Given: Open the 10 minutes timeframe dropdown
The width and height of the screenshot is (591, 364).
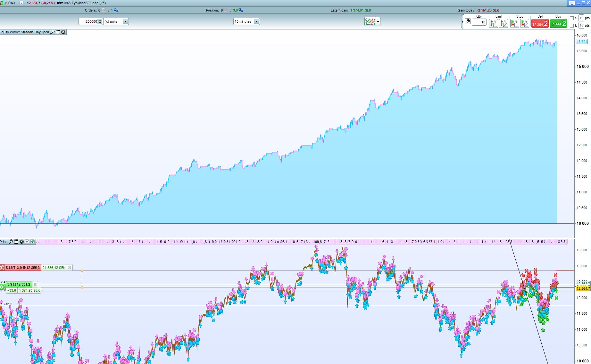Looking at the screenshot, I should pyautogui.click(x=246, y=21).
